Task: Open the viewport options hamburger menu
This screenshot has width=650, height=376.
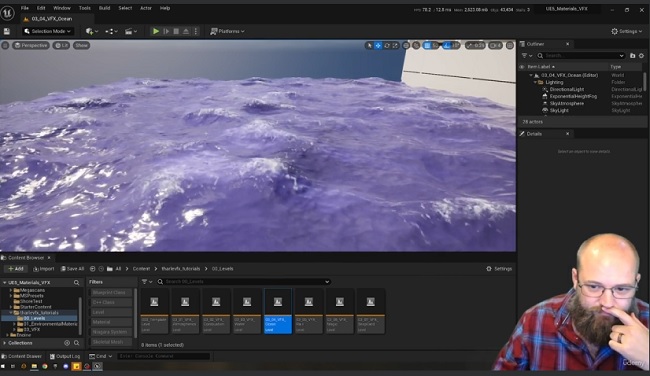Action: click(5, 45)
